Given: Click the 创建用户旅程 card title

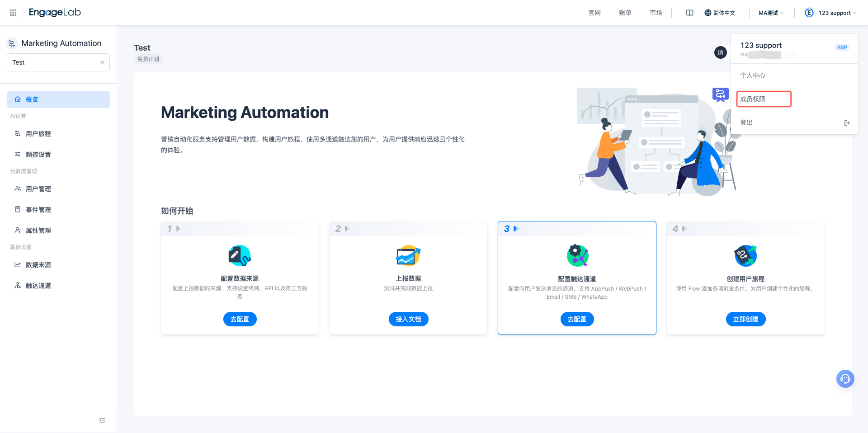Looking at the screenshot, I should click(x=746, y=279).
